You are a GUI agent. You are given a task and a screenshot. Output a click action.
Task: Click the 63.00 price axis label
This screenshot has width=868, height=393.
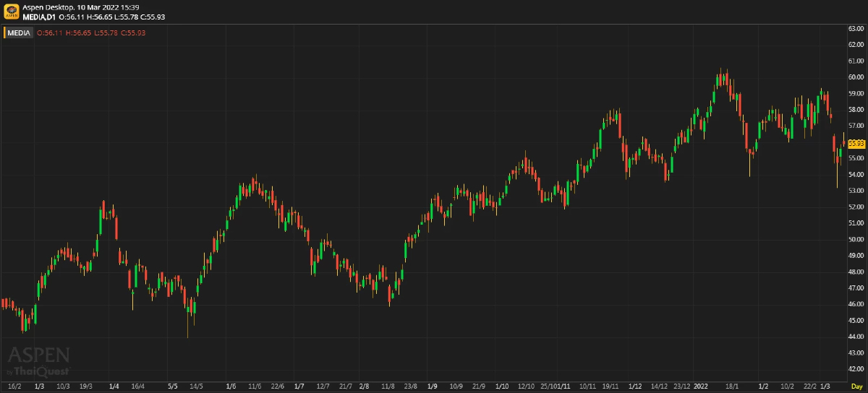[856, 28]
